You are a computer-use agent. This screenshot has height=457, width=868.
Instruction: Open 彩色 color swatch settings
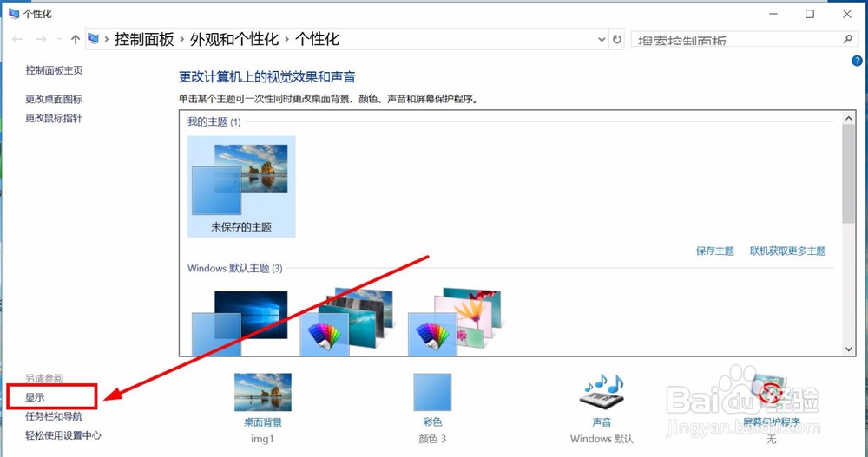(x=432, y=392)
